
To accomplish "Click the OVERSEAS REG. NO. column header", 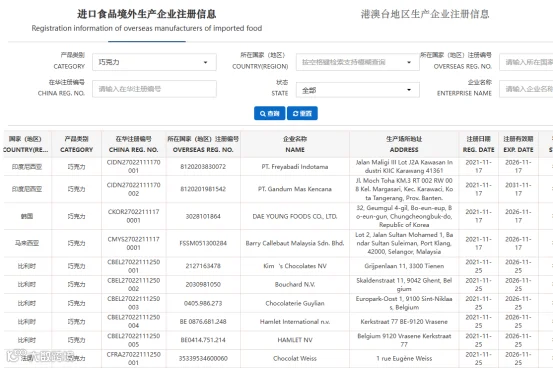I will click(203, 144).
